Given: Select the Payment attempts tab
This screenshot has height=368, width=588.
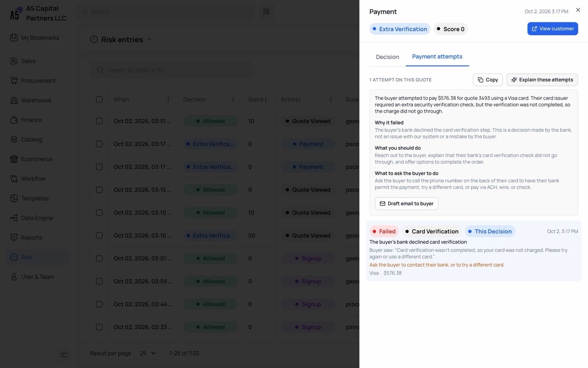Looking at the screenshot, I should click(x=437, y=57).
